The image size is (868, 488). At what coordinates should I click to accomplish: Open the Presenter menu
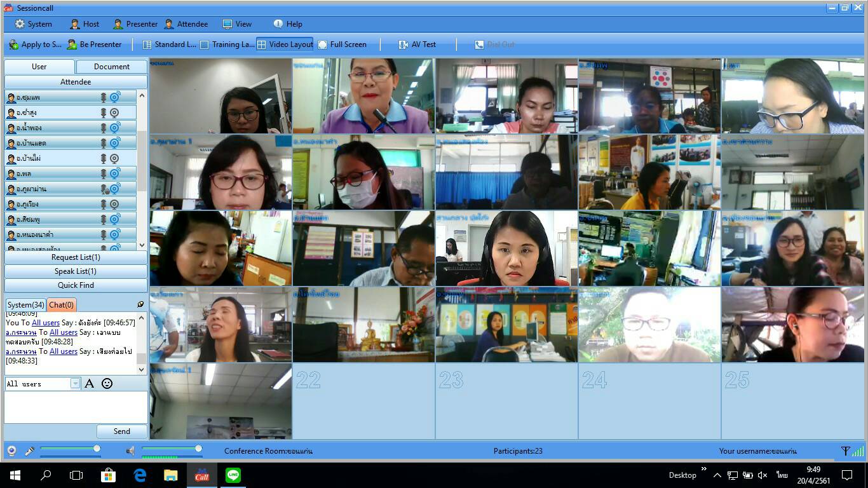pyautogui.click(x=135, y=24)
